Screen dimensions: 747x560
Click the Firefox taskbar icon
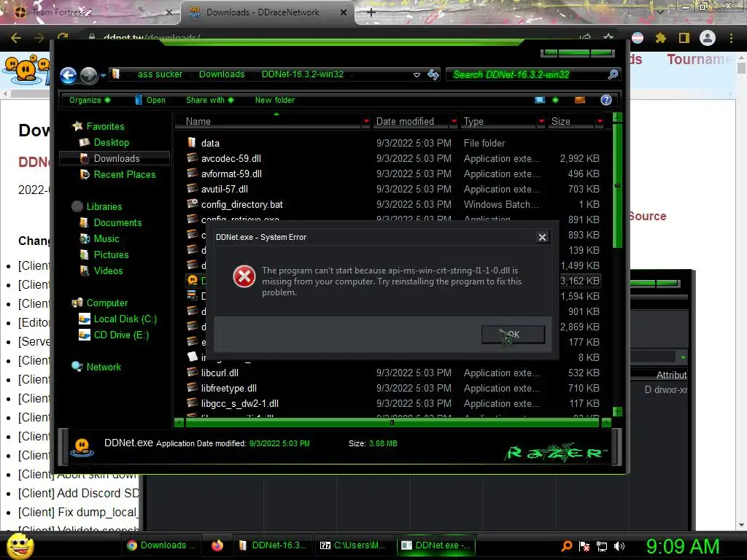217,545
